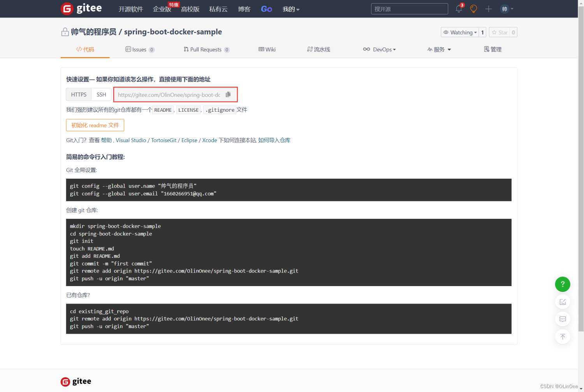This screenshot has width=584, height=392.
Task: Click the git init command line
Action: click(82, 241)
